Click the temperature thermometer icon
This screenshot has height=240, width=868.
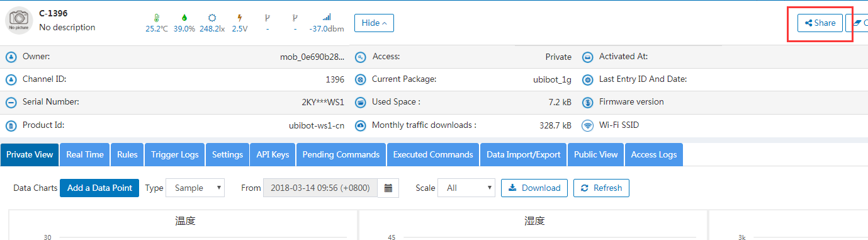156,18
